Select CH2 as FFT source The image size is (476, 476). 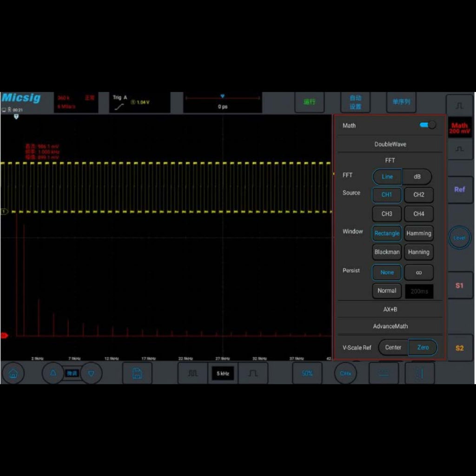coord(418,195)
